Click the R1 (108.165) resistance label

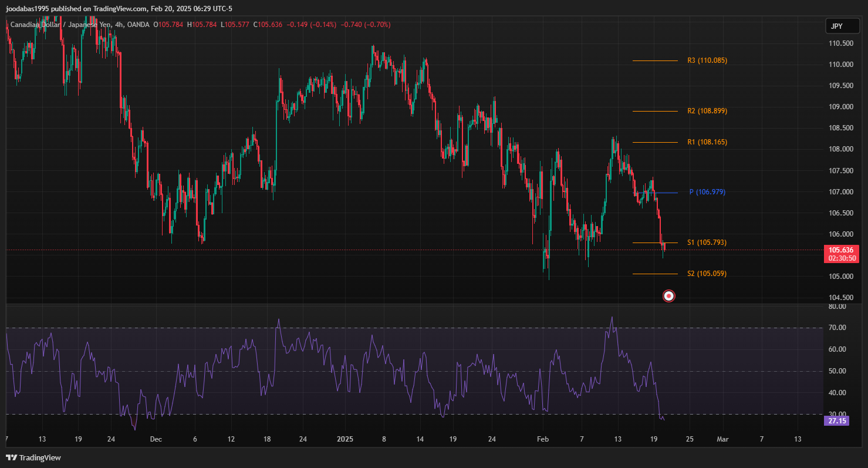coord(707,142)
